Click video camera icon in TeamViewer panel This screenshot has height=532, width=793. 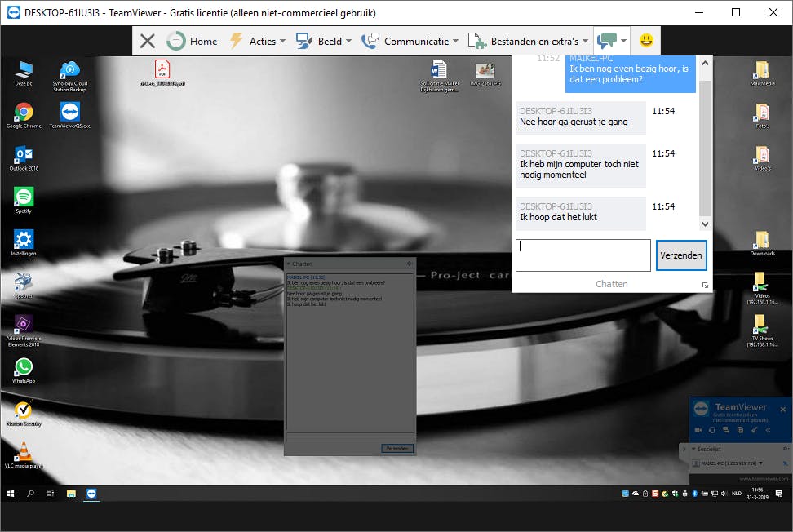698,430
